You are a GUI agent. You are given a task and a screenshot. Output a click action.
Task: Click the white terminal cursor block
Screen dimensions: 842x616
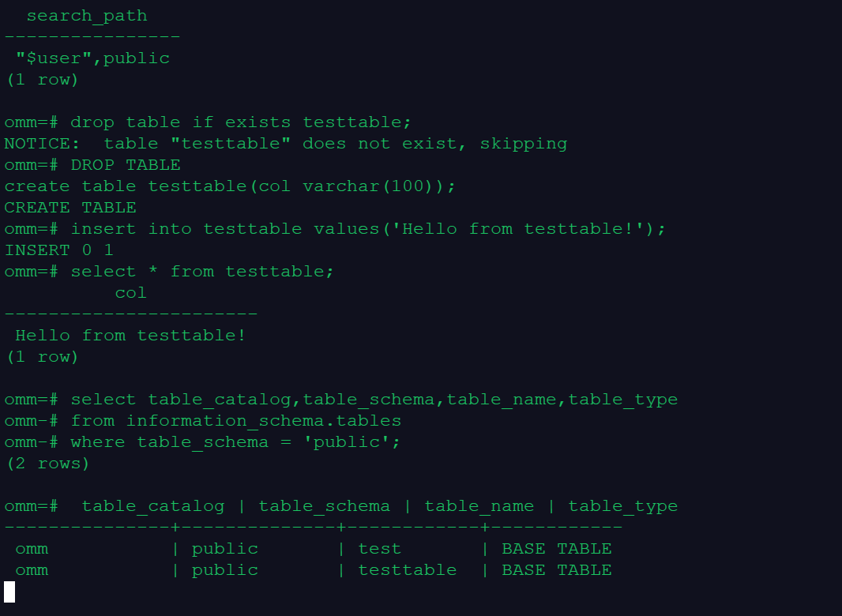coord(9,592)
